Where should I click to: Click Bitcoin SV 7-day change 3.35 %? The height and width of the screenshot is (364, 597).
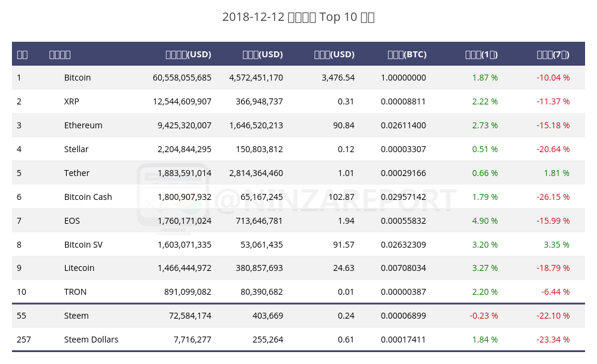[556, 245]
